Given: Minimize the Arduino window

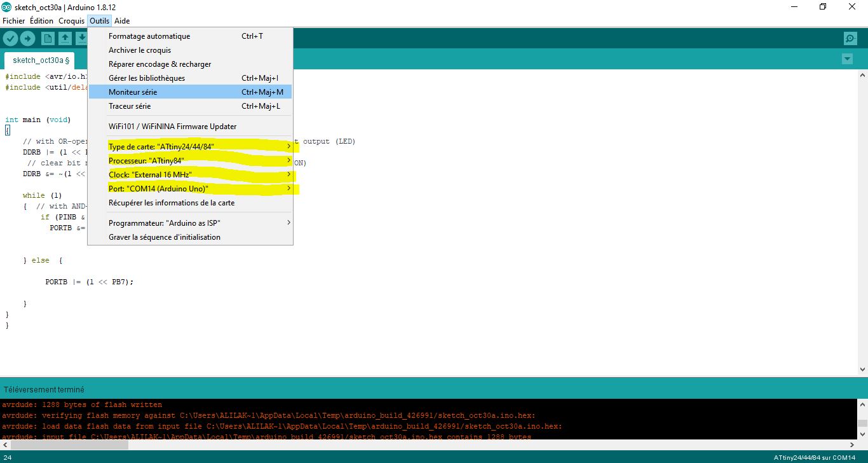Looking at the screenshot, I should click(794, 6).
